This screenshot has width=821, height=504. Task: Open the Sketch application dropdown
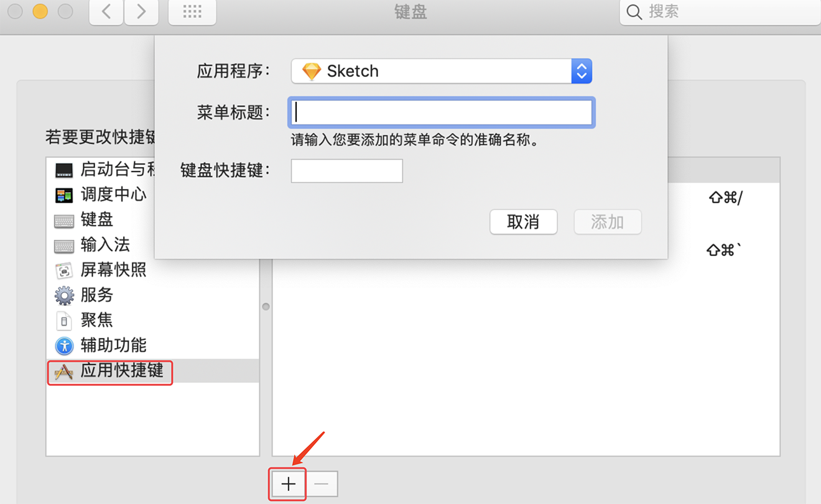441,71
